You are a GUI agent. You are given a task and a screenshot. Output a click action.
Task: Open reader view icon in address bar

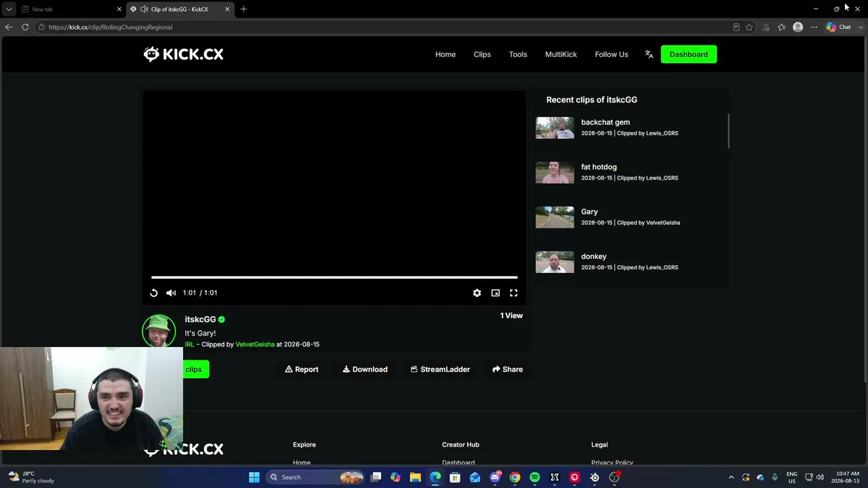[736, 27]
